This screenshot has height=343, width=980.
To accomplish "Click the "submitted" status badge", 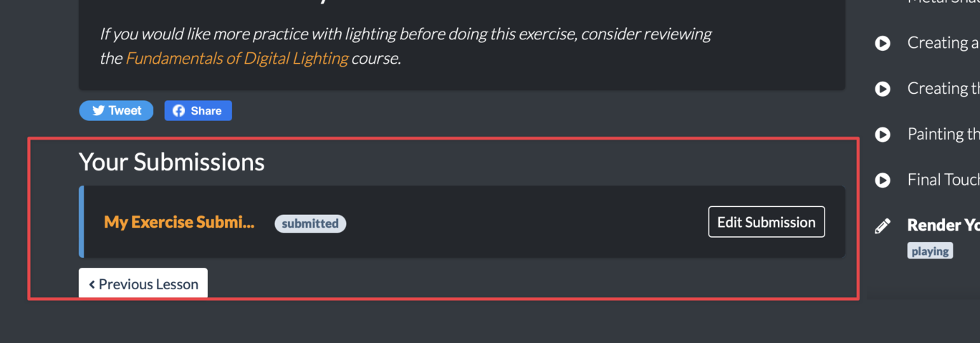I will coord(310,223).
